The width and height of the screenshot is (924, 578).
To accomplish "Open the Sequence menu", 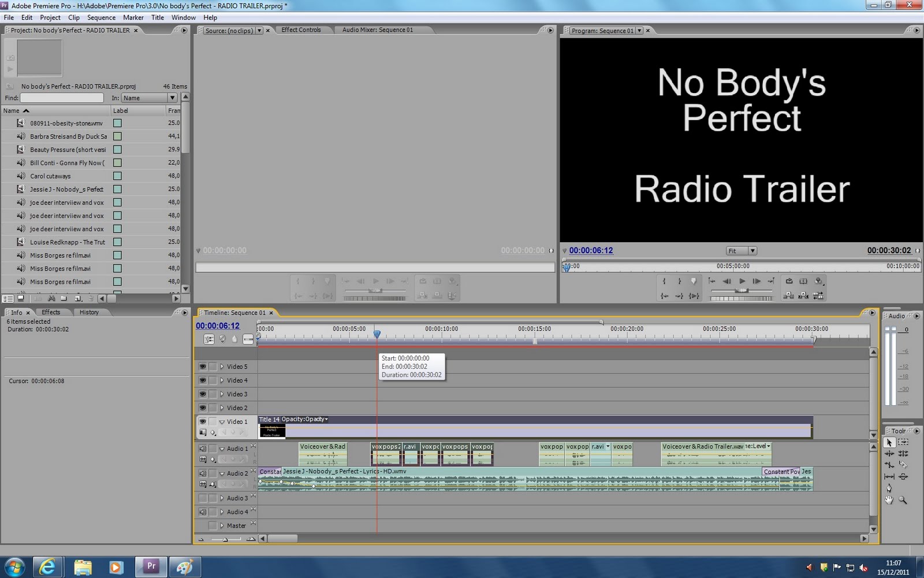I will pos(101,17).
